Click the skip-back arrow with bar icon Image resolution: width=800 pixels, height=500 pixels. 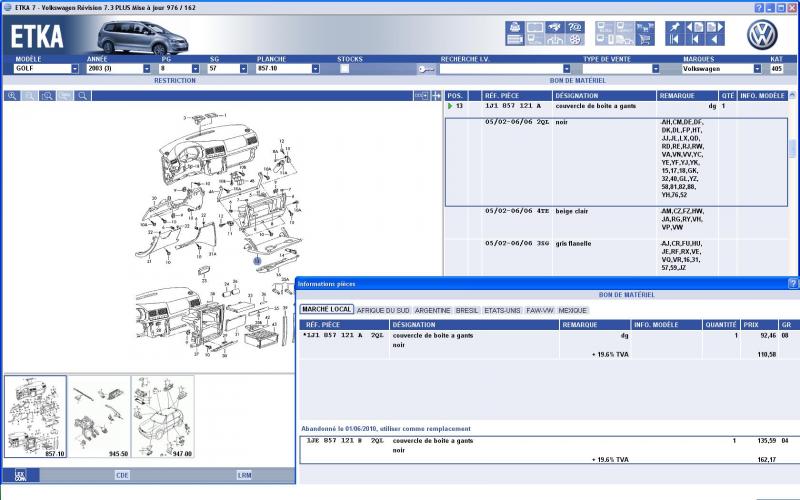[x=695, y=40]
